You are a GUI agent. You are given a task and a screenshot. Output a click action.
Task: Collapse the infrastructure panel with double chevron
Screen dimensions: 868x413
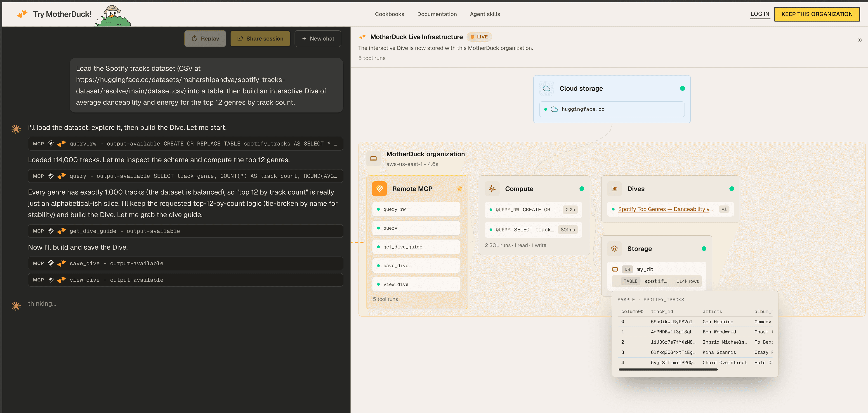pos(860,40)
